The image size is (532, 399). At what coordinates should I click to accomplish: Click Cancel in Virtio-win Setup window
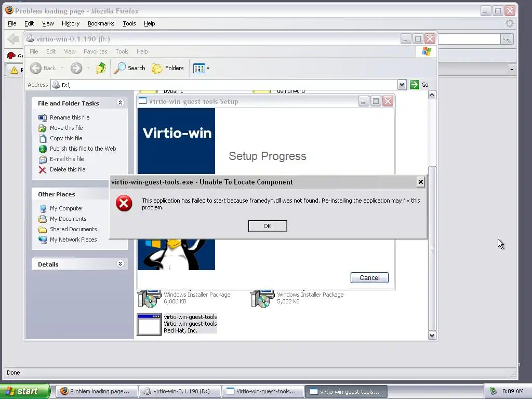[x=369, y=277]
